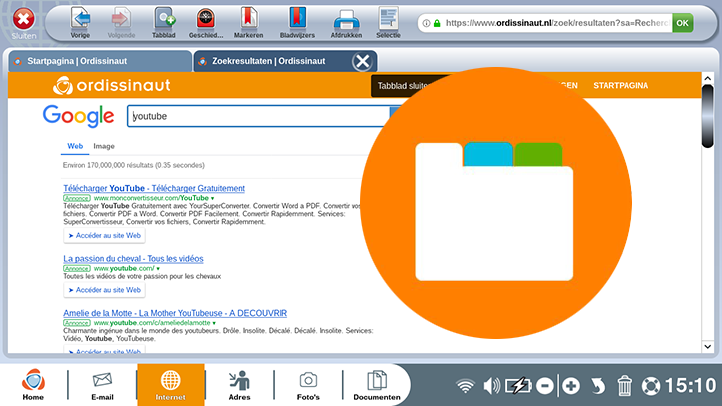This screenshot has height=406, width=722.
Task: Click the Annonce badge under Télécharger YouTube
Action: pos(77,198)
